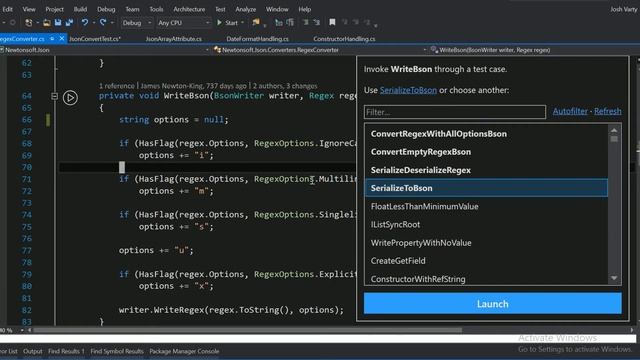
Task: Save the current file with disk icon
Action: click(58, 23)
